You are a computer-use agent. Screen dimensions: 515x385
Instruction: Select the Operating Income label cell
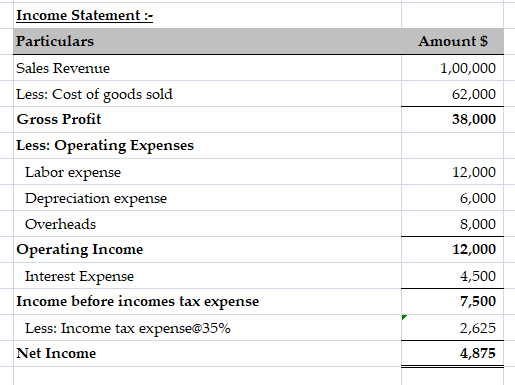point(207,250)
